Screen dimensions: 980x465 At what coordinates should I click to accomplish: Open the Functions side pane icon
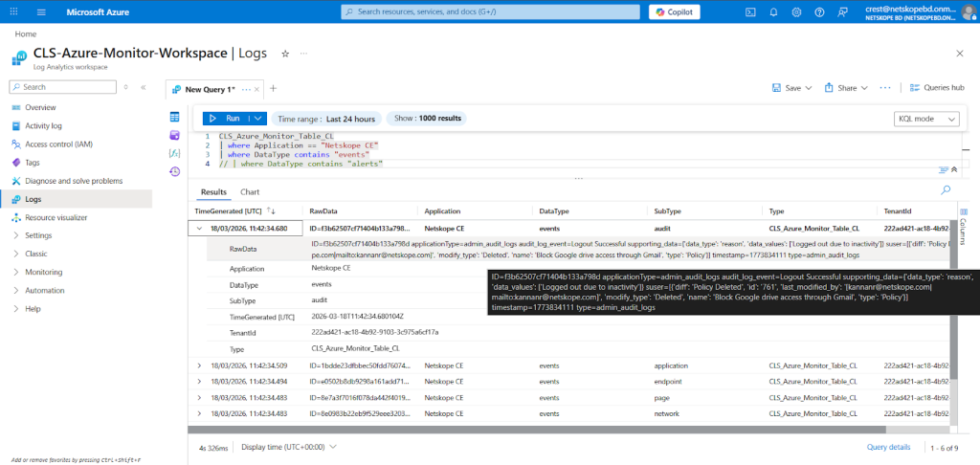pos(175,153)
